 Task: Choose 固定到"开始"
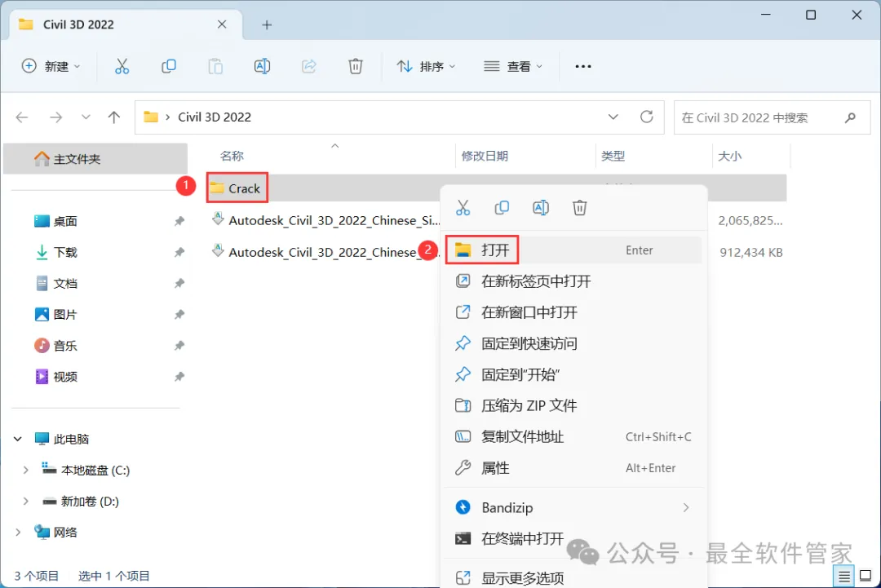click(573, 374)
